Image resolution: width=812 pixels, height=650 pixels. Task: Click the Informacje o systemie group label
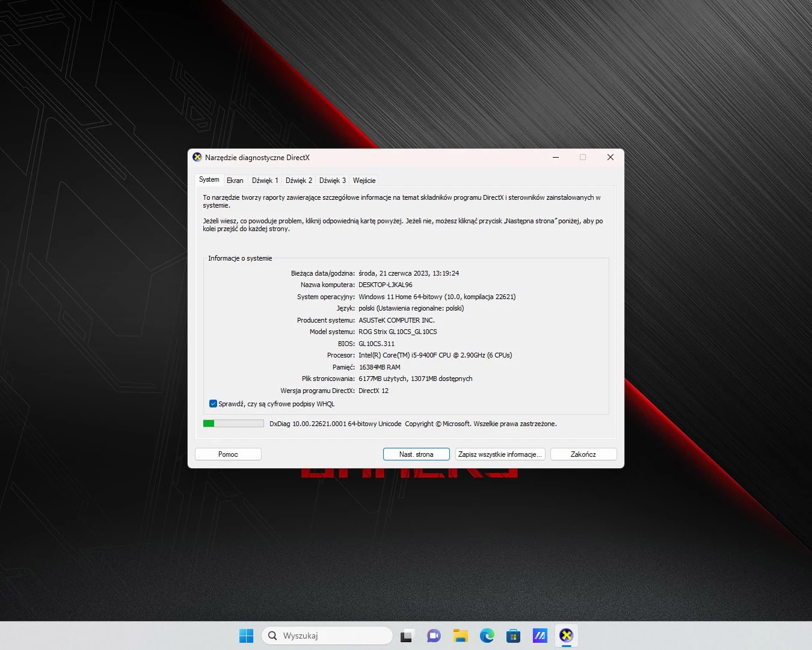(x=240, y=258)
